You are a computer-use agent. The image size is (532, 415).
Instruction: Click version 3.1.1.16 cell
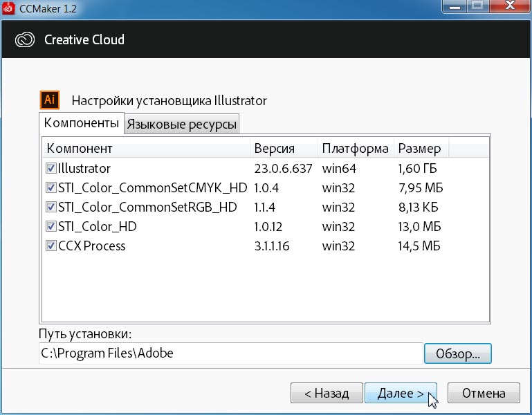click(x=272, y=246)
